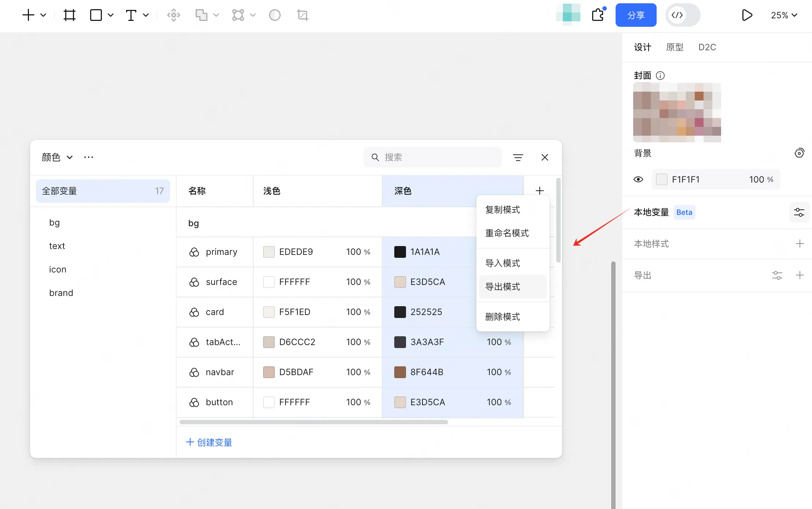
Task: Click the component creation icon
Action: [x=174, y=15]
